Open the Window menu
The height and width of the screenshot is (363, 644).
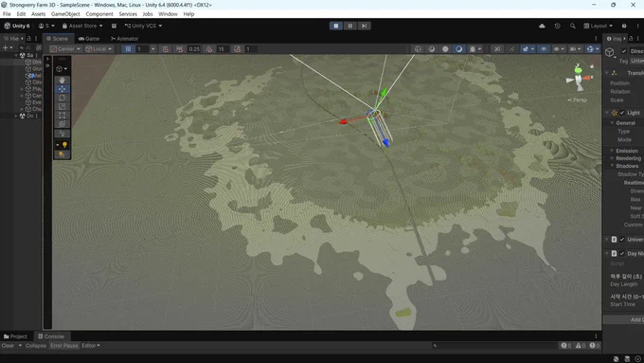pos(168,14)
